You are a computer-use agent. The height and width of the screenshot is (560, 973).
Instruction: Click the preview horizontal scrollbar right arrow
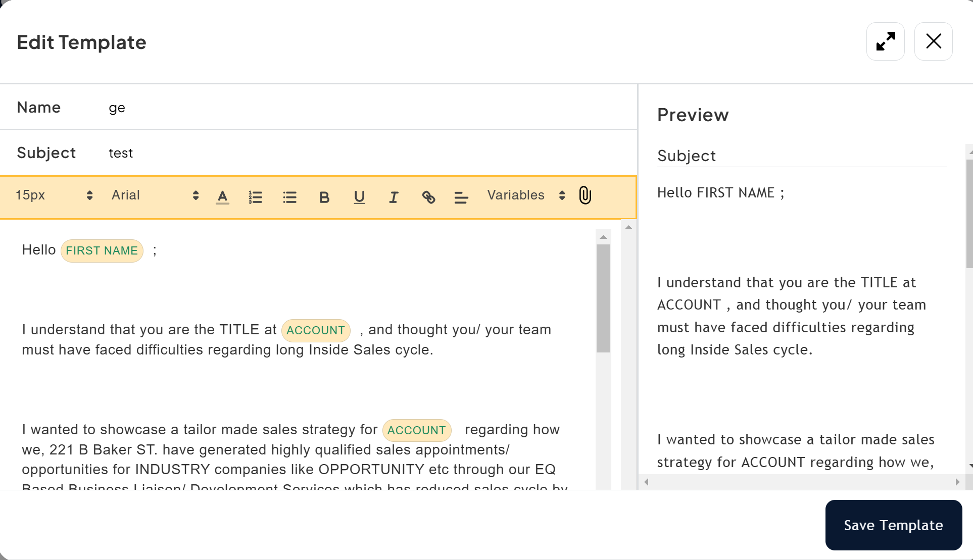[957, 482]
